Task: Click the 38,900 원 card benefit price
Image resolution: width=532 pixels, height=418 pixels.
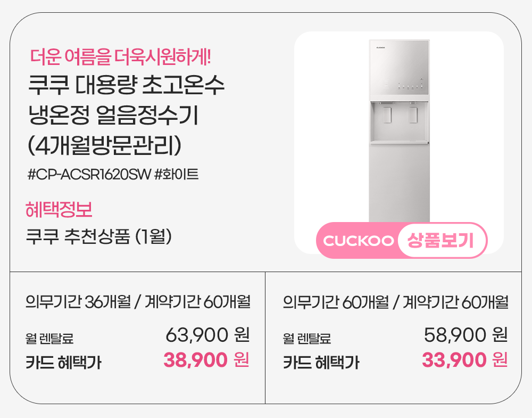Action: click(x=206, y=360)
